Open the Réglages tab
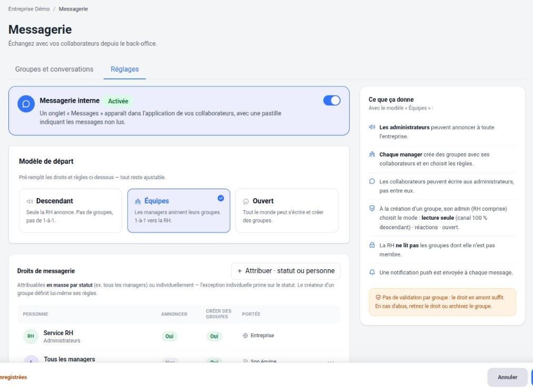This screenshot has width=533, height=392. [x=125, y=69]
